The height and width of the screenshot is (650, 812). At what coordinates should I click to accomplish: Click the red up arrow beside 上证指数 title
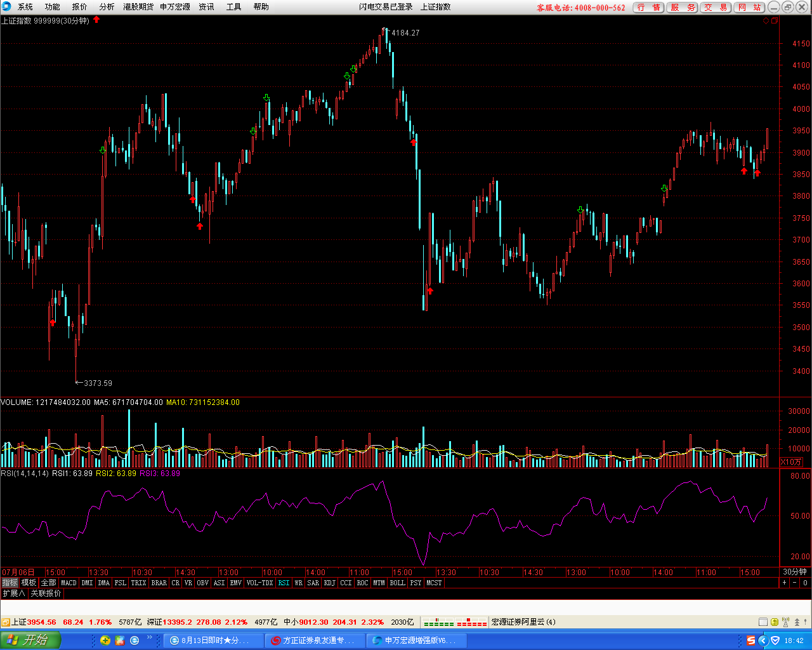(96, 20)
